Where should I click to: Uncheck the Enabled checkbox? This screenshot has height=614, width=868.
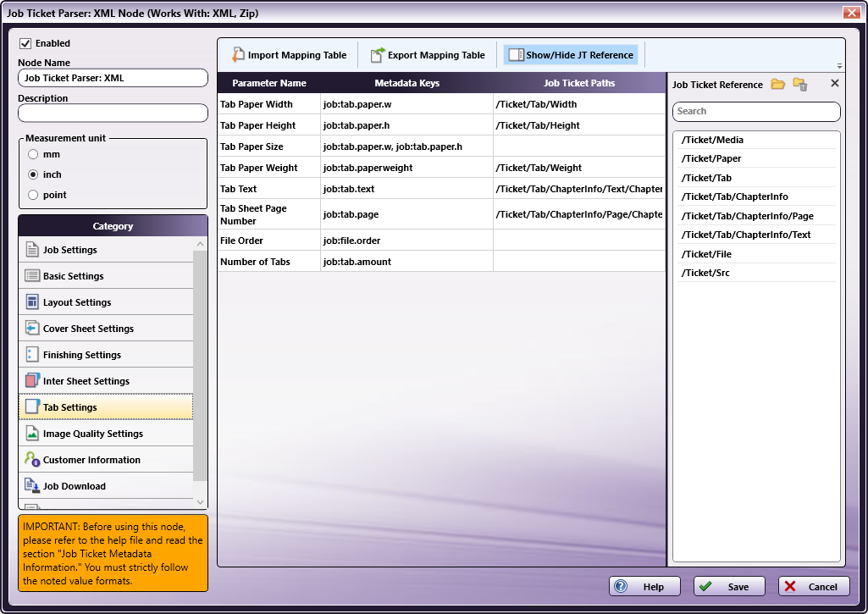(x=25, y=43)
